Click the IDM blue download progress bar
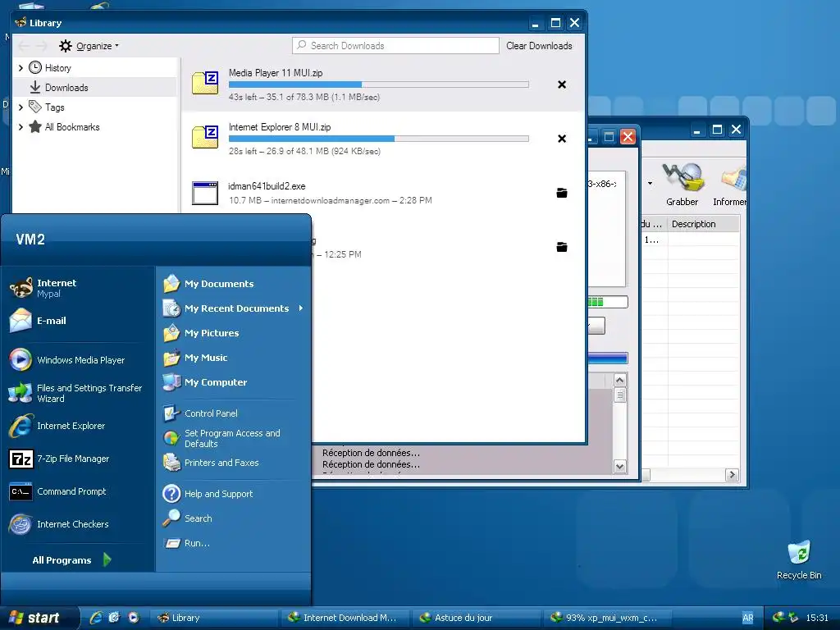Image resolution: width=840 pixels, height=630 pixels. click(x=608, y=358)
